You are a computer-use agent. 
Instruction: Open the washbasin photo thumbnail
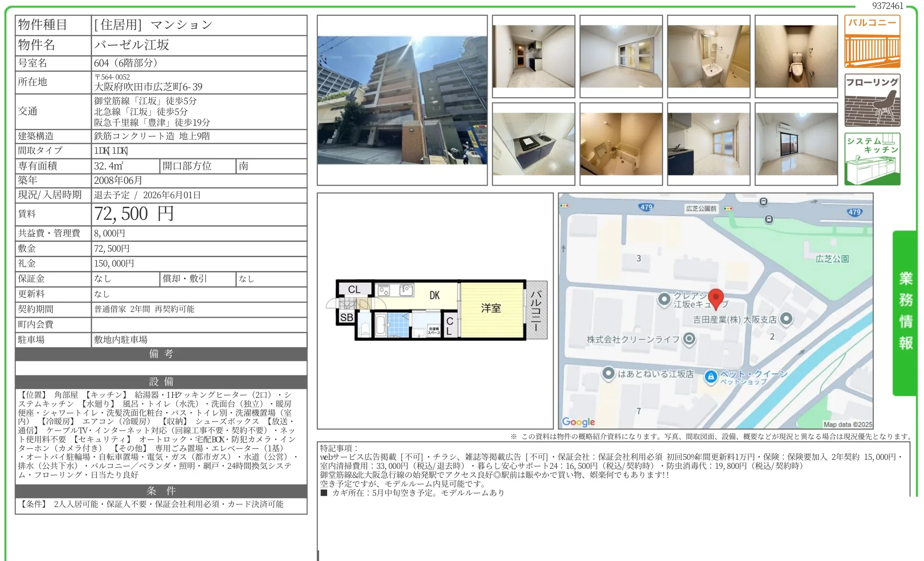[x=708, y=56]
